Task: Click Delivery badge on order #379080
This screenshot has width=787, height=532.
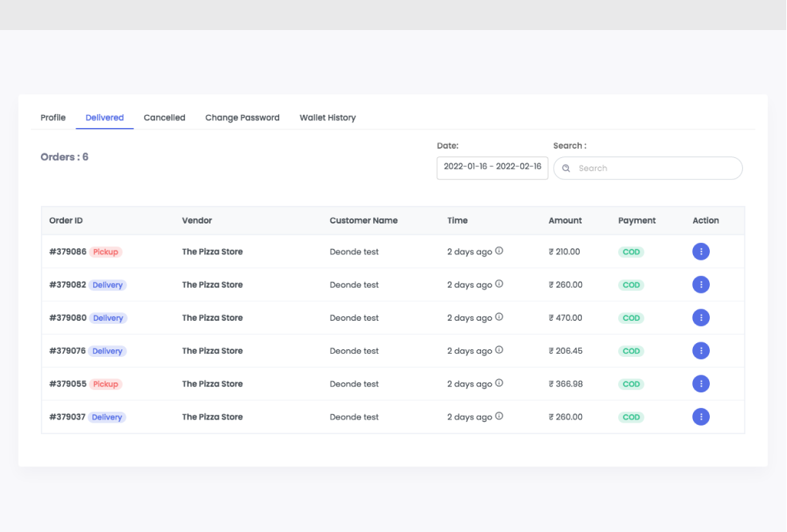Action: (x=108, y=318)
